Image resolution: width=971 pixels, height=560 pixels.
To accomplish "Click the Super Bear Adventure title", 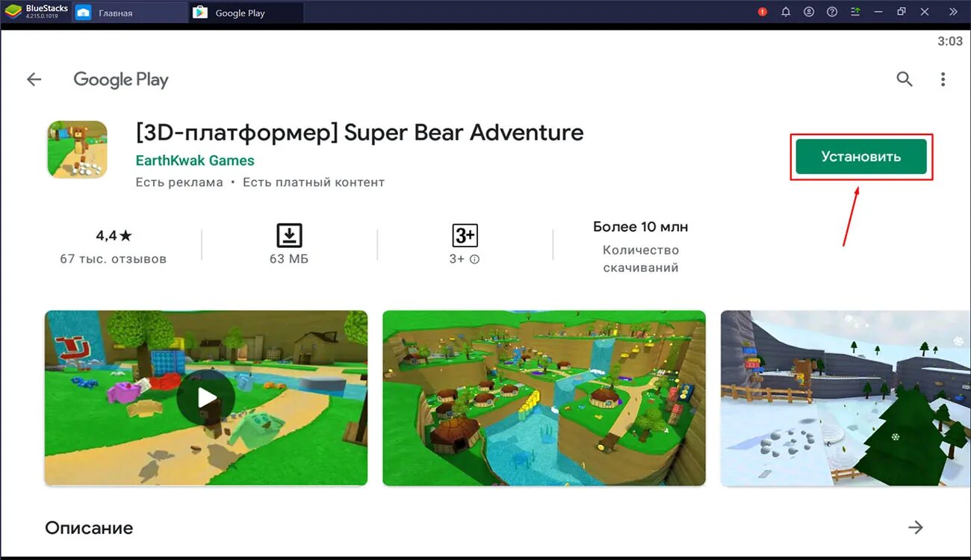I will click(359, 133).
